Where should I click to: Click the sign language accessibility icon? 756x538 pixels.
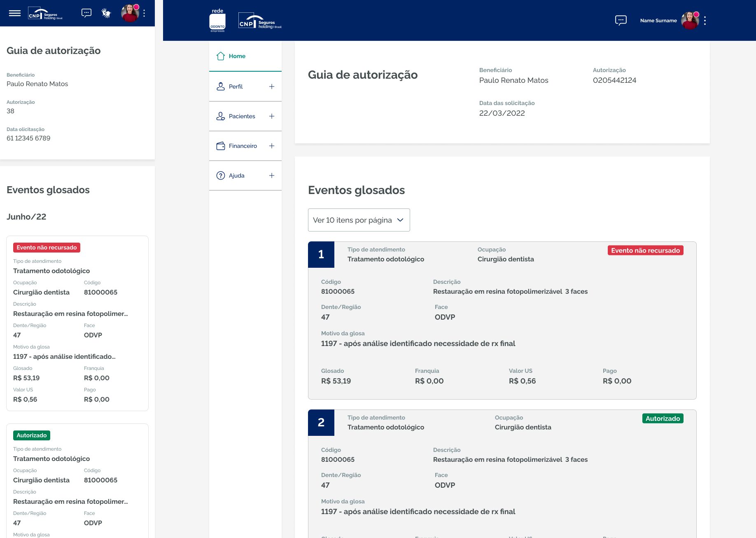(106, 13)
